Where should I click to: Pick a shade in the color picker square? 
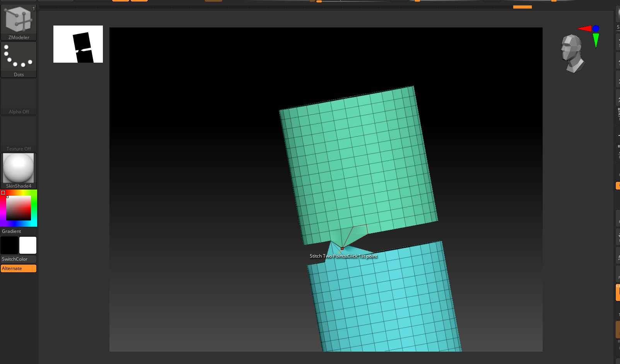[x=19, y=208]
